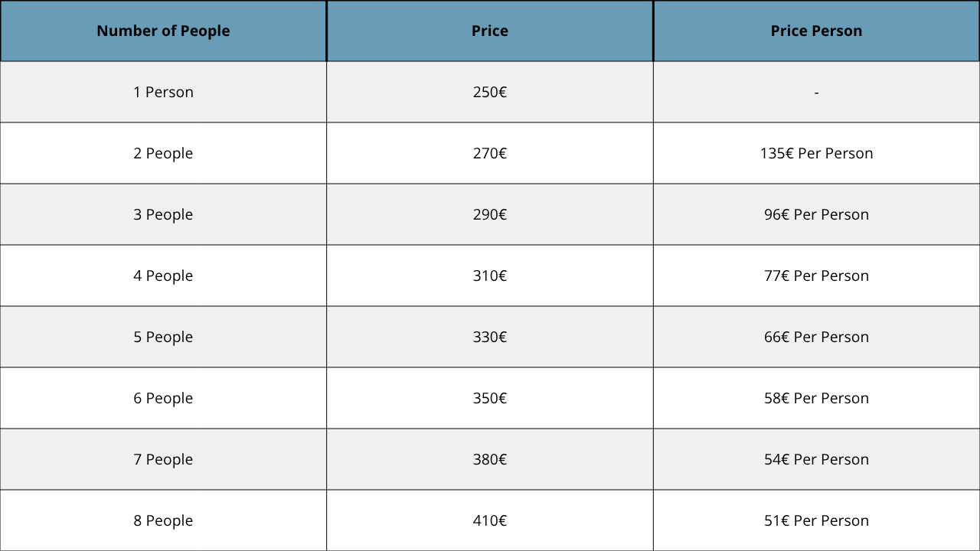Click the "8 People" row label

(163, 520)
